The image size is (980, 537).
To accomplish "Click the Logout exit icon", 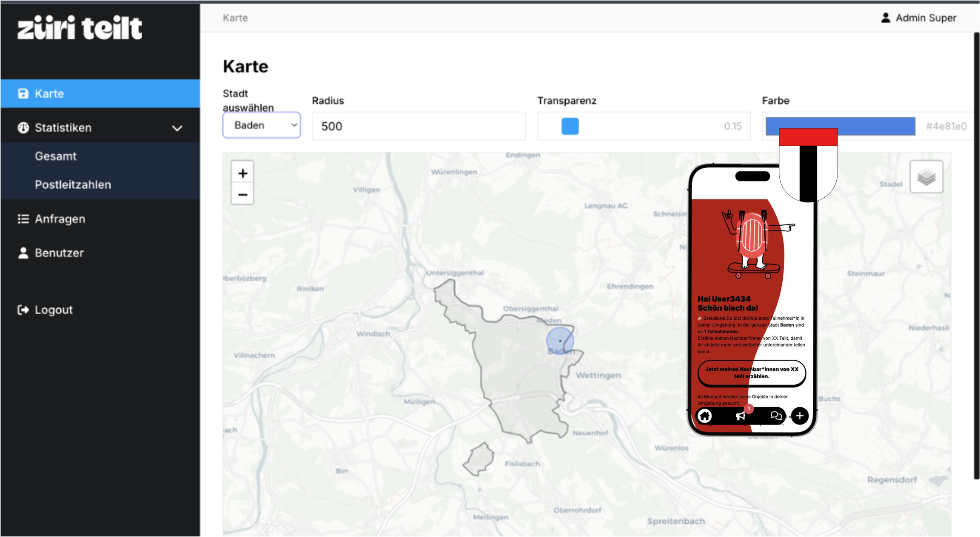I will (x=23, y=310).
